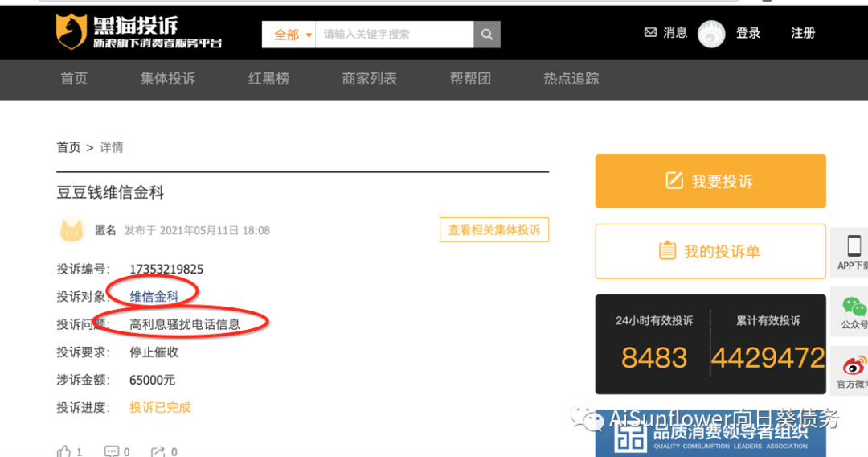Go to the 首页 nav tab
This screenshot has width=868, height=457.
pos(74,79)
